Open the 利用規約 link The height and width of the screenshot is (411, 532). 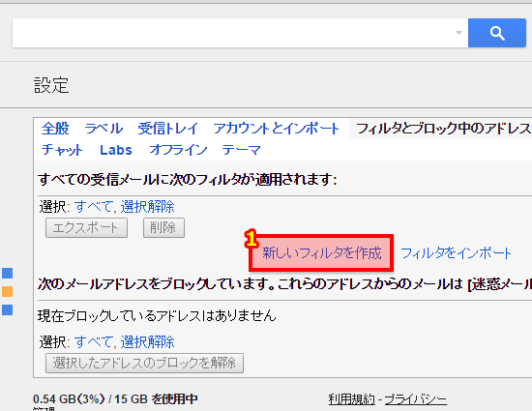coord(351,399)
